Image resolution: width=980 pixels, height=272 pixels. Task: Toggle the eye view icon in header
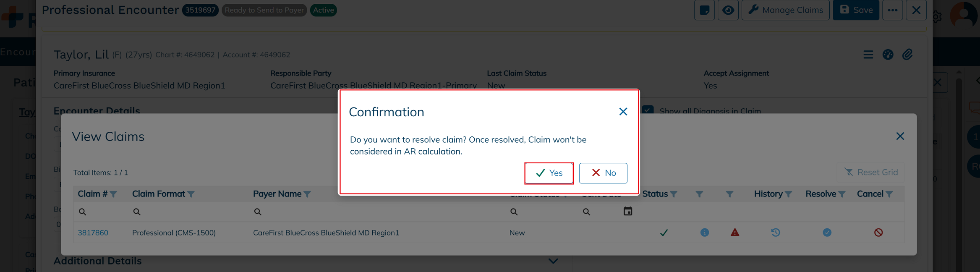coord(728,10)
